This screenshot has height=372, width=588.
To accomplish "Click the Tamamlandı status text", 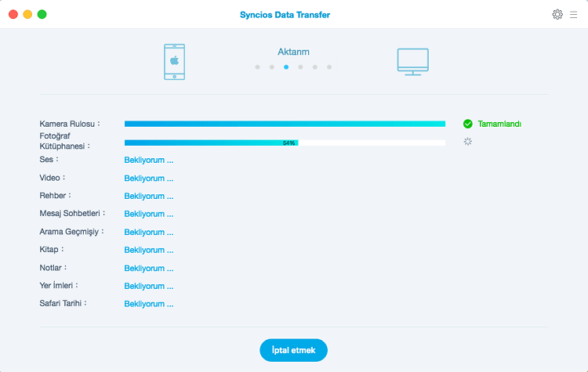I will pos(499,124).
